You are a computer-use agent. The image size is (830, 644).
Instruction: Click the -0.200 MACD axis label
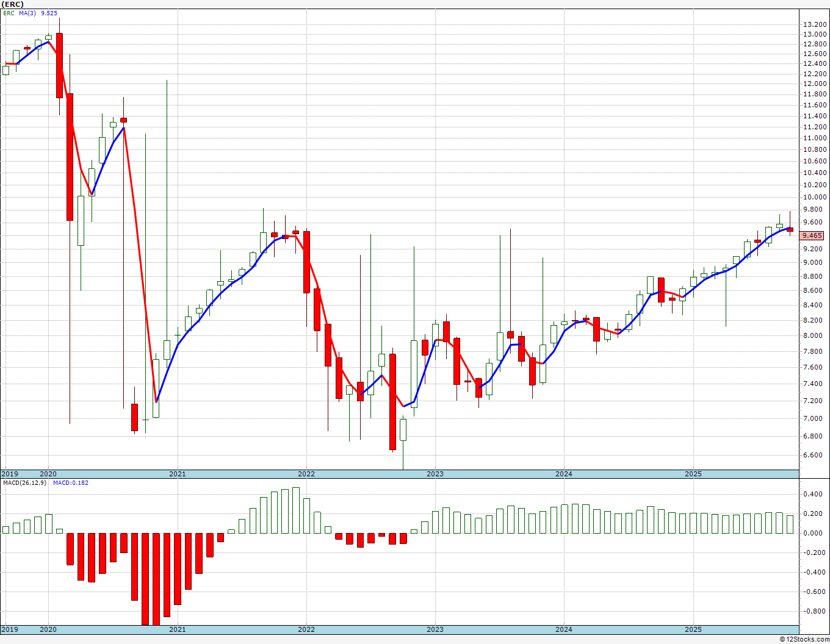[814, 553]
